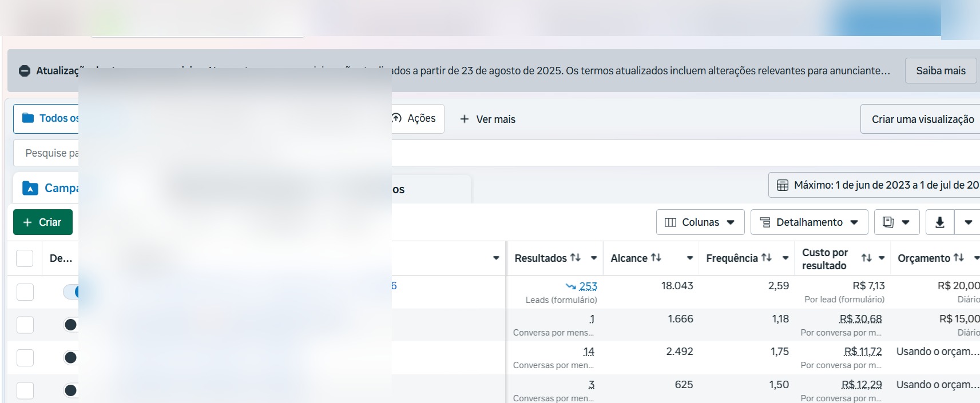Expand the reports dropdown arrow

906,222
